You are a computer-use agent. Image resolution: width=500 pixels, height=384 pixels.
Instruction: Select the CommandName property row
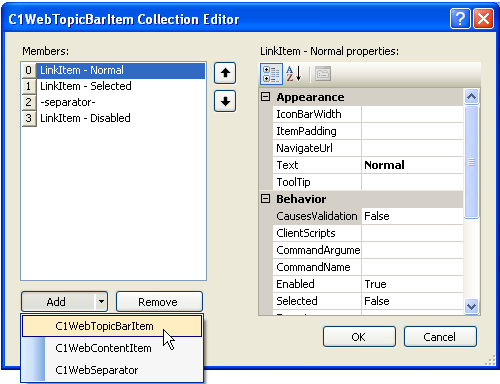pyautogui.click(x=368, y=267)
